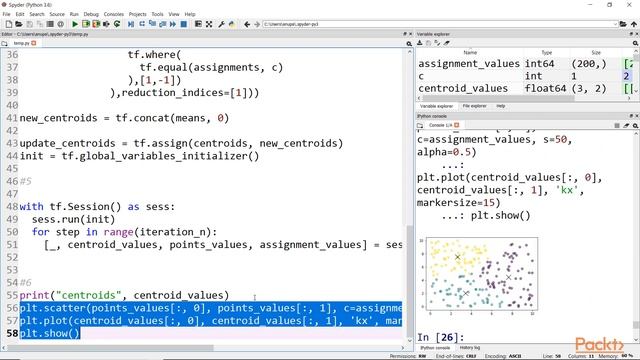Maximize current pane toolbar icon
Image resolution: width=640 pixels, height=360 pixels.
coord(198,24)
